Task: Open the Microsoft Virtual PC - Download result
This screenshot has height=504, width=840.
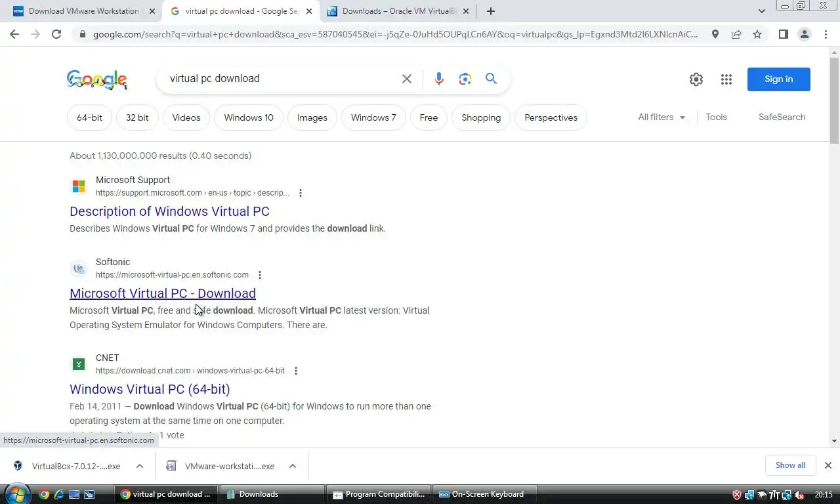Action: tap(163, 293)
